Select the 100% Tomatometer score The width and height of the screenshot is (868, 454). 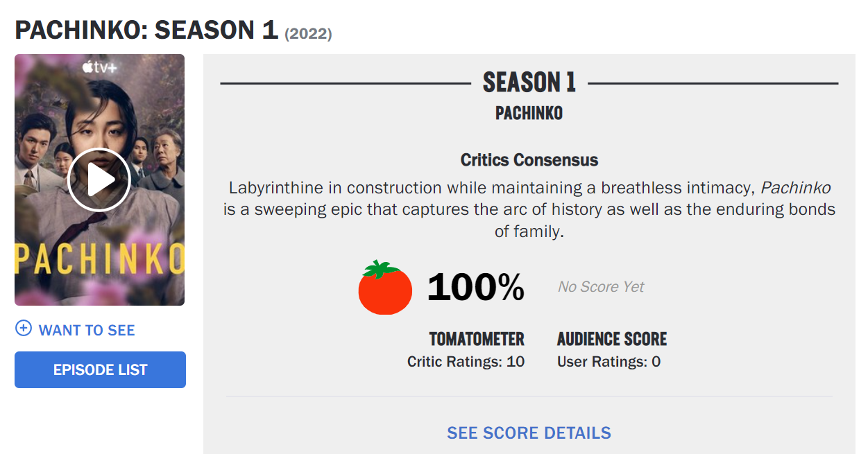476,287
